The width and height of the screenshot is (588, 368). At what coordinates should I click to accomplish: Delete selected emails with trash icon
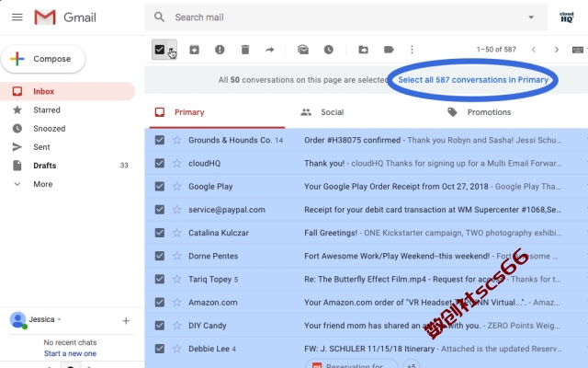pyautogui.click(x=245, y=50)
